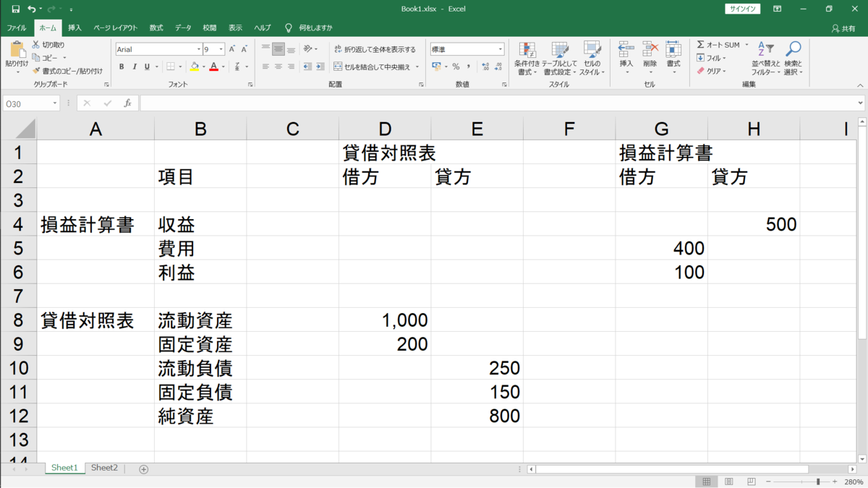Toggle the 数式バー expand arrow
868x488 pixels.
coord(860,102)
